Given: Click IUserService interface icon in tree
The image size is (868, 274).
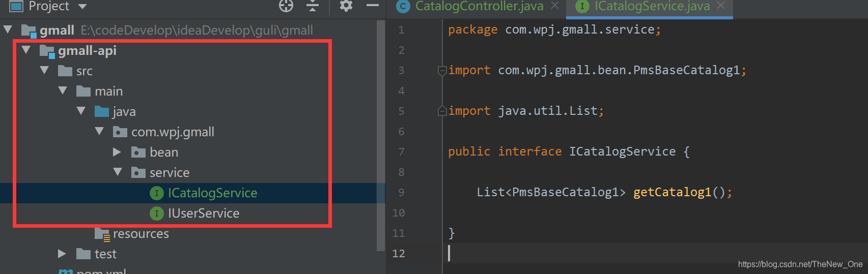Looking at the screenshot, I should pos(157,214).
